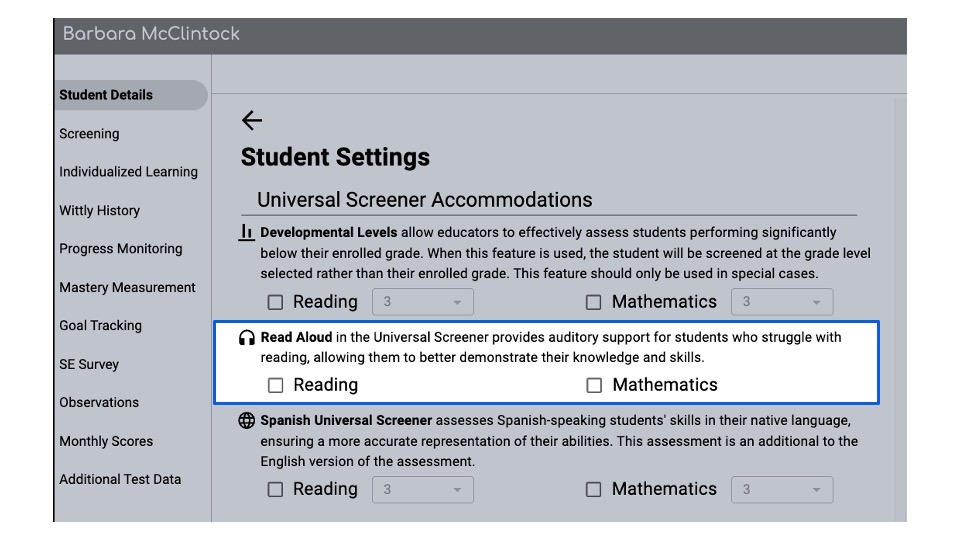Open Developmental Levels Reading grade dropdown
This screenshot has height=540, width=960.
[422, 302]
